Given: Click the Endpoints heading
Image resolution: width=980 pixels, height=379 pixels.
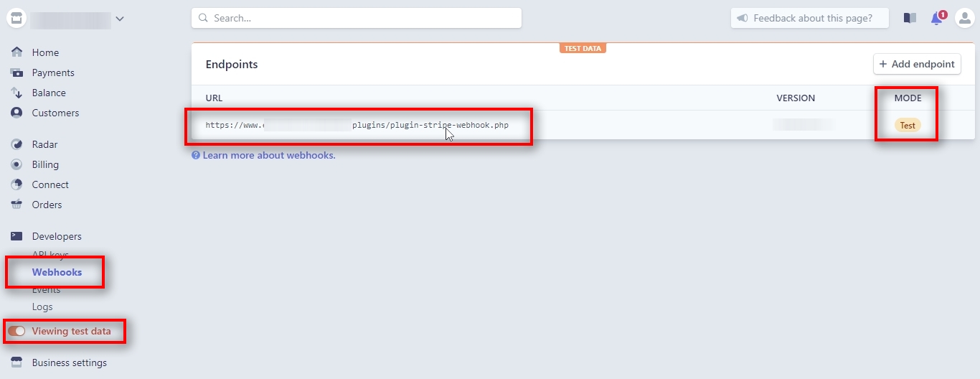Looking at the screenshot, I should [x=232, y=64].
